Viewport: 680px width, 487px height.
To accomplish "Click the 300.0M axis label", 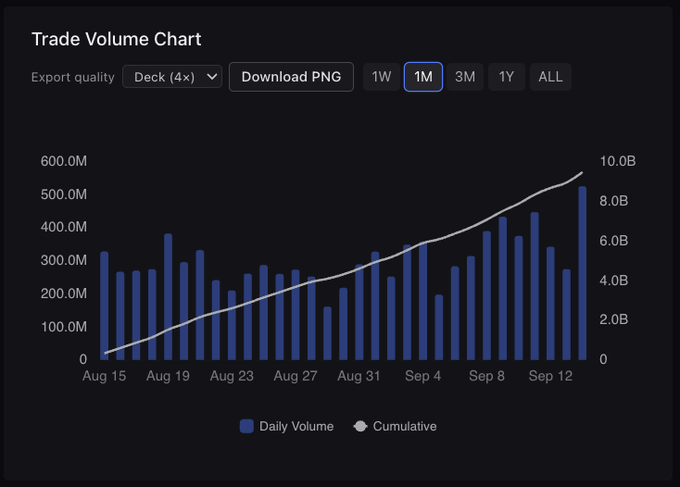I will click(x=64, y=260).
